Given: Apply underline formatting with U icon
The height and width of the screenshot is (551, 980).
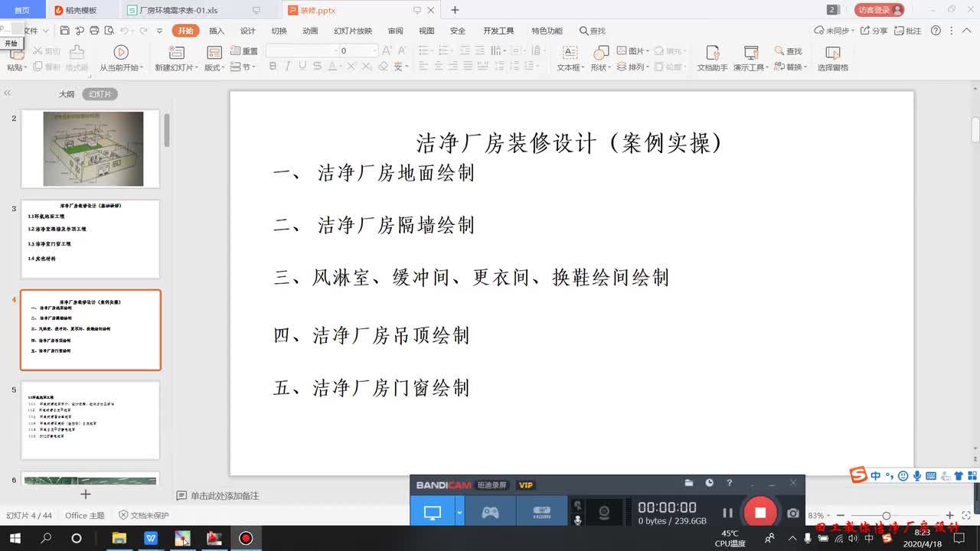Looking at the screenshot, I should [303, 67].
